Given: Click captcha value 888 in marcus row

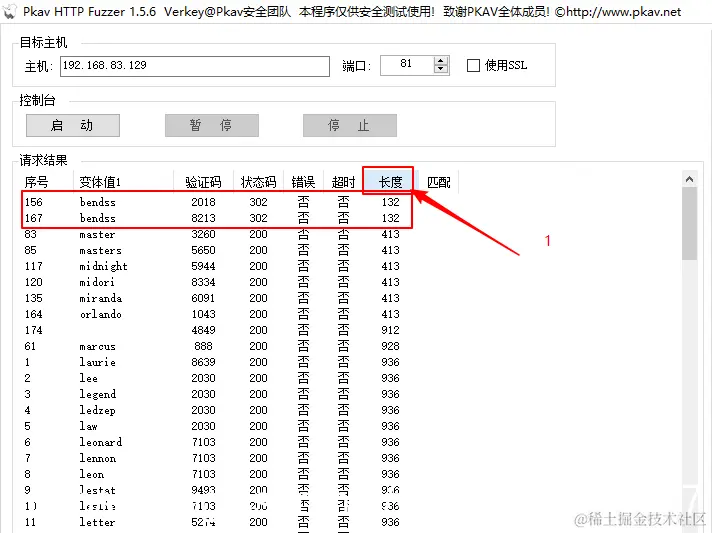Looking at the screenshot, I should (x=203, y=346).
